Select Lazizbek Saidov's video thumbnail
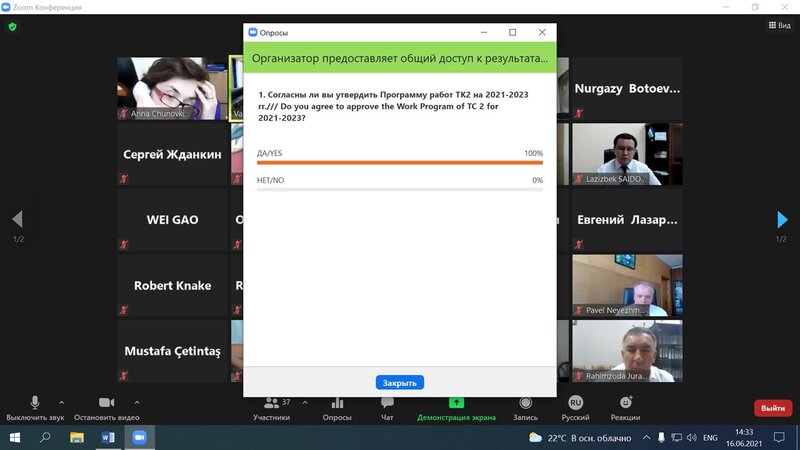 click(627, 153)
